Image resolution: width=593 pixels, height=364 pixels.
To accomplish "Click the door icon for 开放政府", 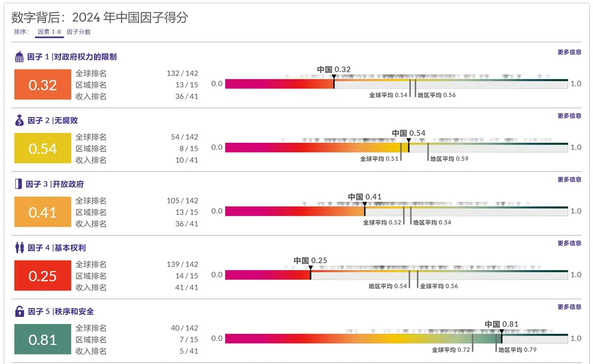I will point(19,184).
